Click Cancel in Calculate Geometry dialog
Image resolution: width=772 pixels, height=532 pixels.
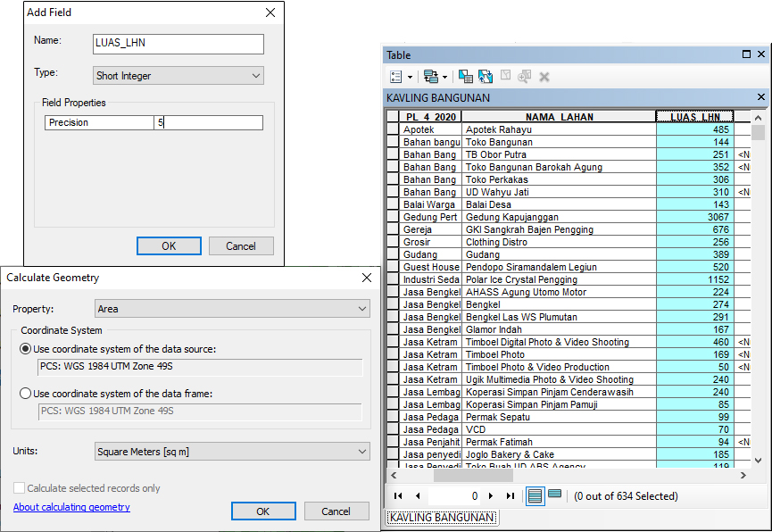(336, 511)
